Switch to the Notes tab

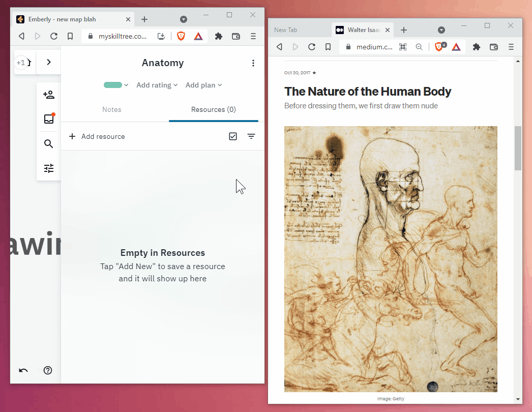111,110
